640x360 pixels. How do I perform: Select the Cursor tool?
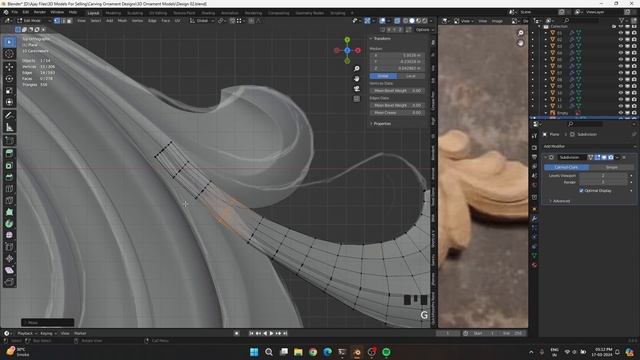[9, 54]
